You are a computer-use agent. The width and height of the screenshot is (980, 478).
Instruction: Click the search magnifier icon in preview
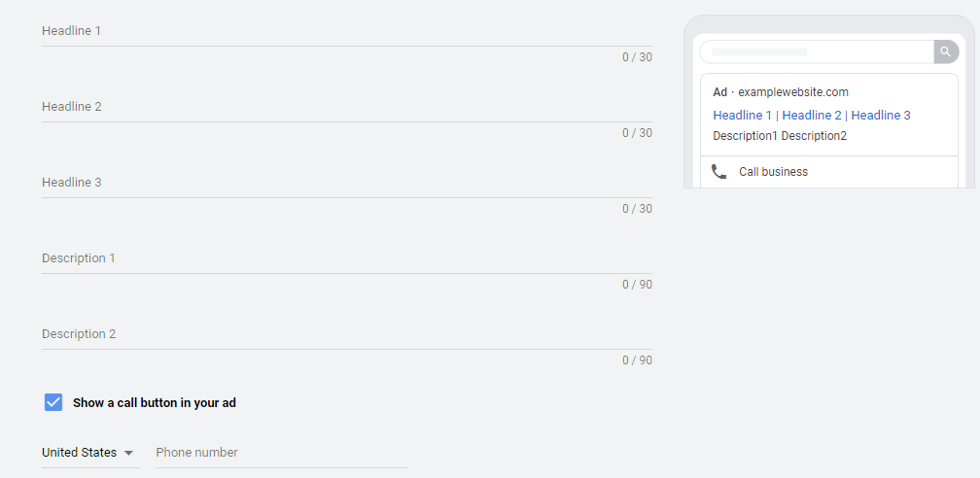point(946,51)
